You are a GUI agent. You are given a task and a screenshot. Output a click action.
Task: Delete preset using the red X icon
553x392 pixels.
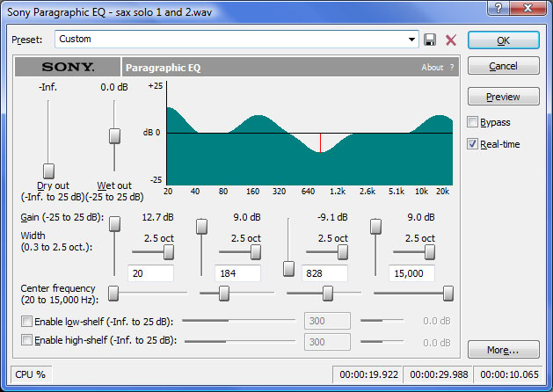451,40
